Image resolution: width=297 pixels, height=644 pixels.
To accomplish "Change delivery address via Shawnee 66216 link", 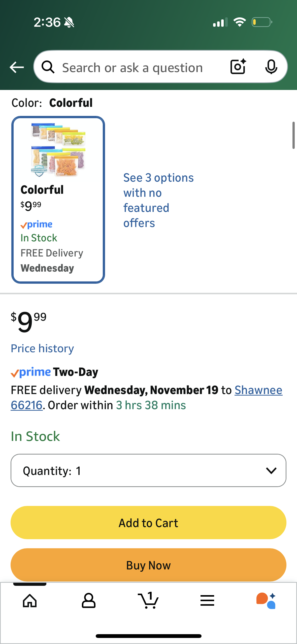I will point(258,390).
